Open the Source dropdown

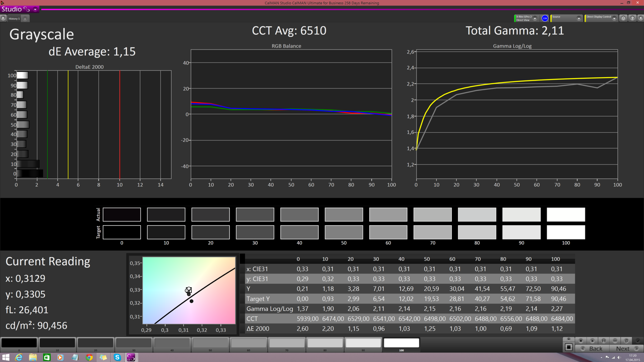click(579, 19)
